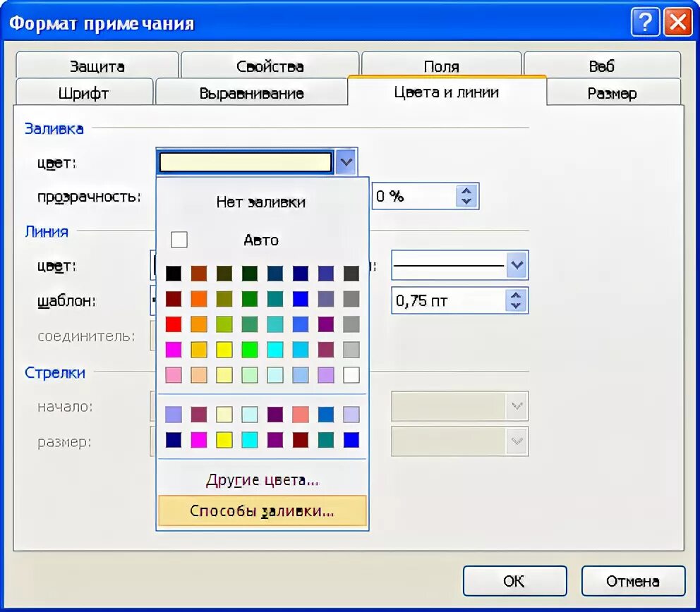Select the pure red color swatch
Screen dimensions: 700x612
point(174,324)
